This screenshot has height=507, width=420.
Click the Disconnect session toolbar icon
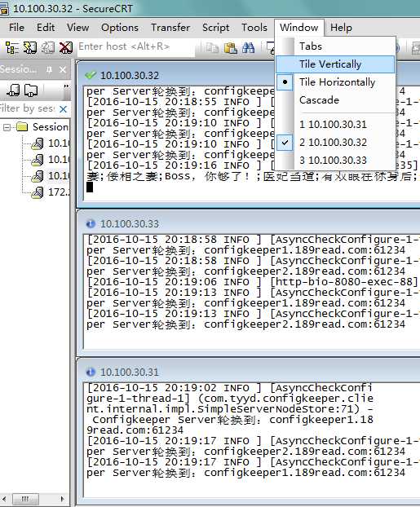click(x=66, y=47)
